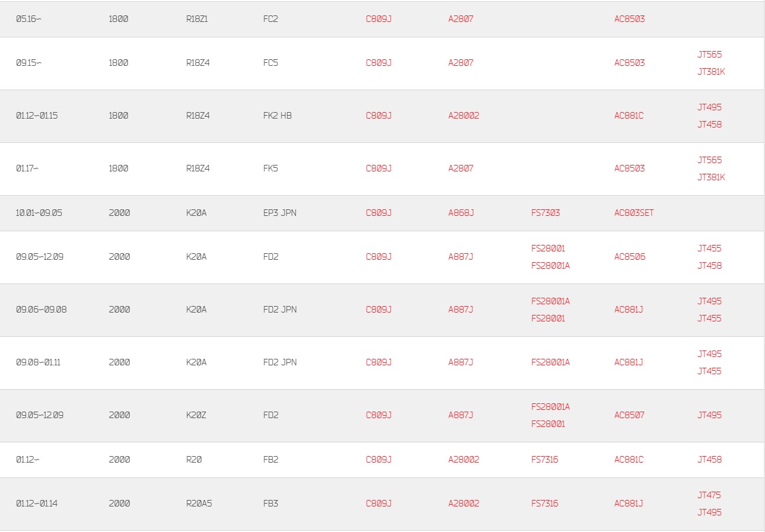
Task: Click JT565 in the FK5 row
Action: [x=710, y=160]
